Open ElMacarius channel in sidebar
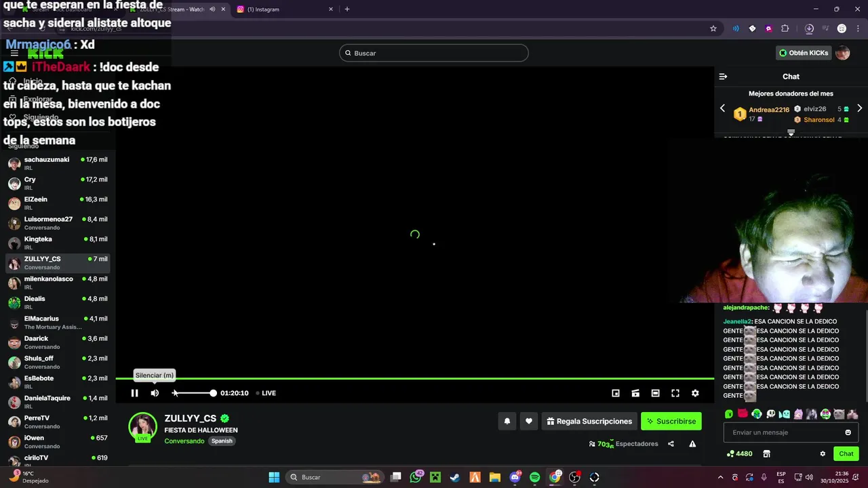Image resolution: width=868 pixels, height=488 pixels. [58, 323]
